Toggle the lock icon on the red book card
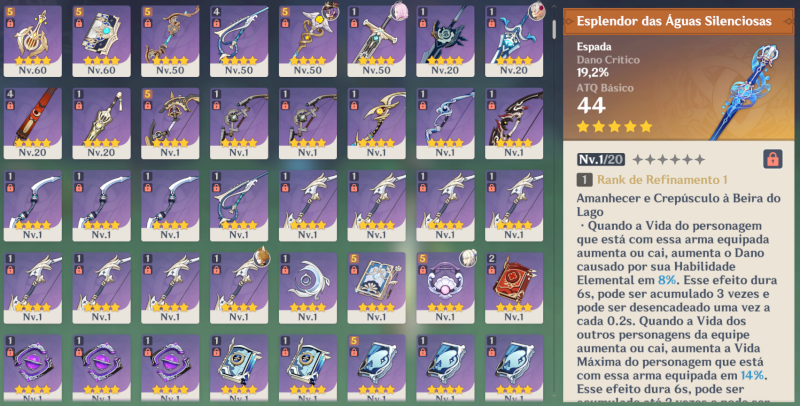The width and height of the screenshot is (800, 406). (491, 270)
